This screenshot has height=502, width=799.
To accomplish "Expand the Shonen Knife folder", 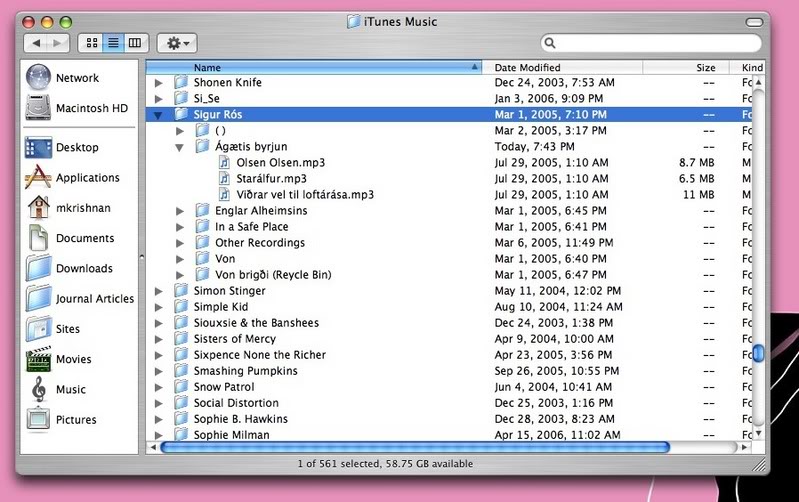I will coord(158,83).
